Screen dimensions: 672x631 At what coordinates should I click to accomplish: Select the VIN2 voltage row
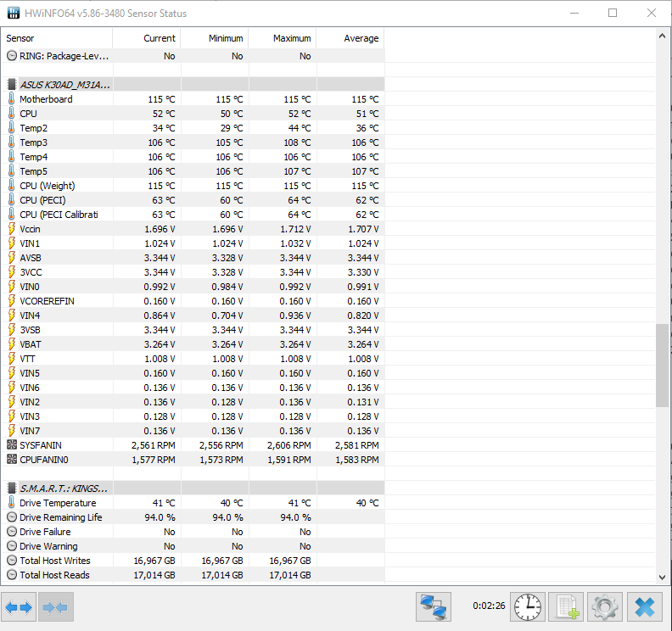[x=193, y=402]
